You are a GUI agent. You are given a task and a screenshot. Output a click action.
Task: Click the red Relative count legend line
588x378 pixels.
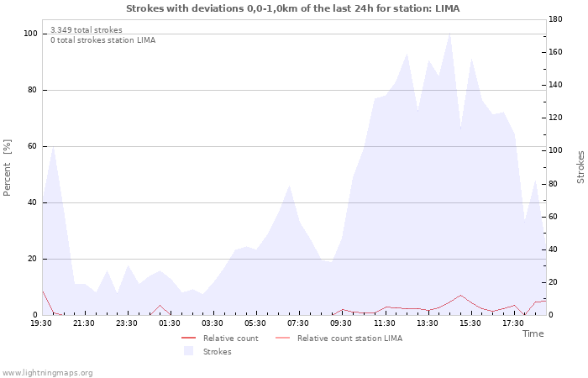pyautogui.click(x=188, y=338)
